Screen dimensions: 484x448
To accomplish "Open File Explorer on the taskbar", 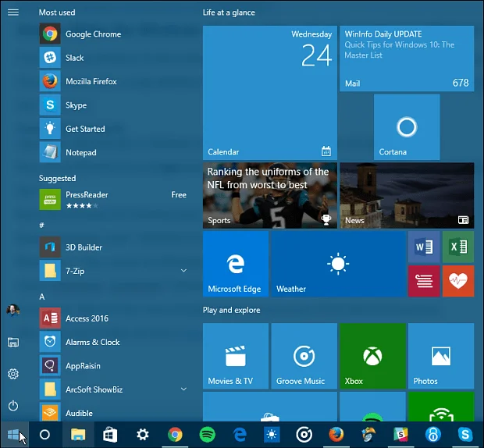I will [78, 435].
